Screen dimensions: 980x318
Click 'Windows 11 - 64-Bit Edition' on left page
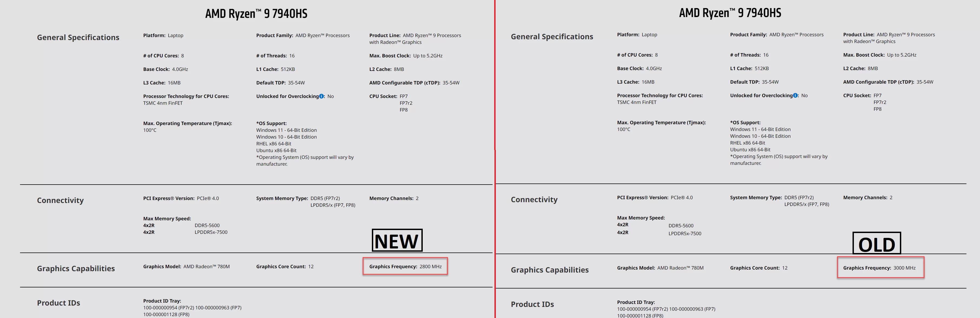point(286,130)
